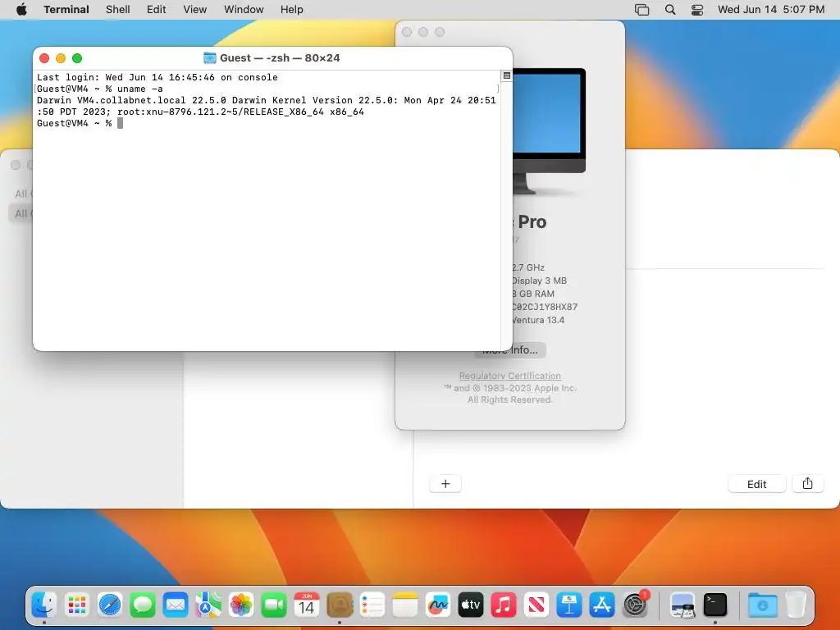This screenshot has width=840, height=630.
Task: Launch FaceTime from the dock
Action: click(274, 605)
